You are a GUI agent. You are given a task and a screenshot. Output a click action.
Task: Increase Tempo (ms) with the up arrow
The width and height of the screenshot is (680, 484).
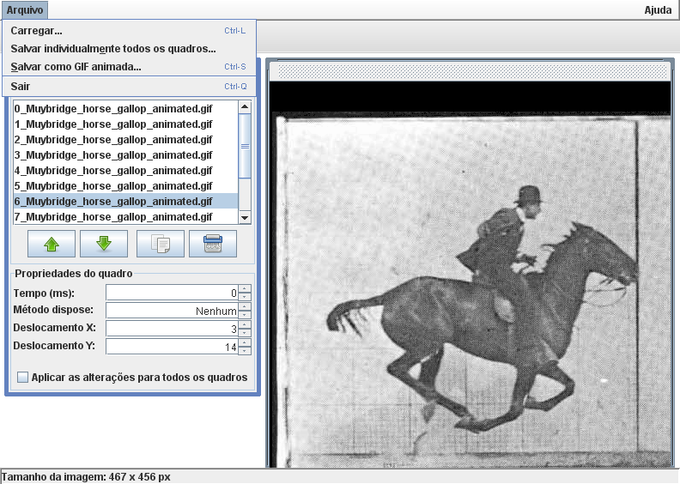(245, 289)
